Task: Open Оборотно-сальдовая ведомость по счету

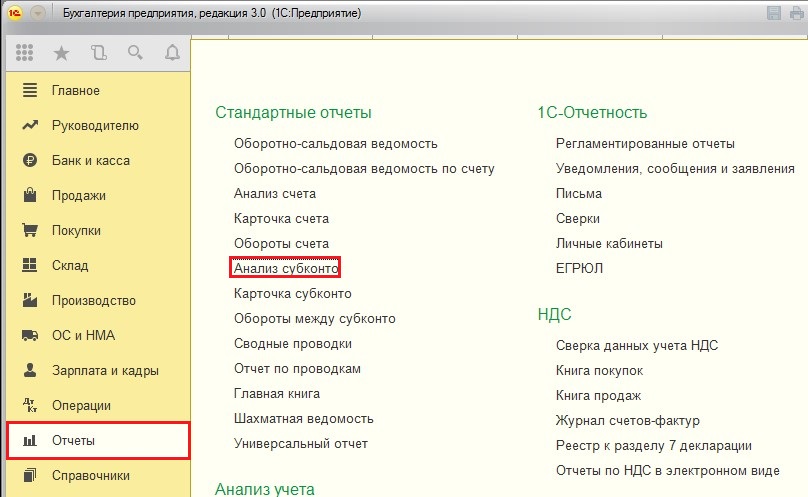Action: click(x=364, y=169)
